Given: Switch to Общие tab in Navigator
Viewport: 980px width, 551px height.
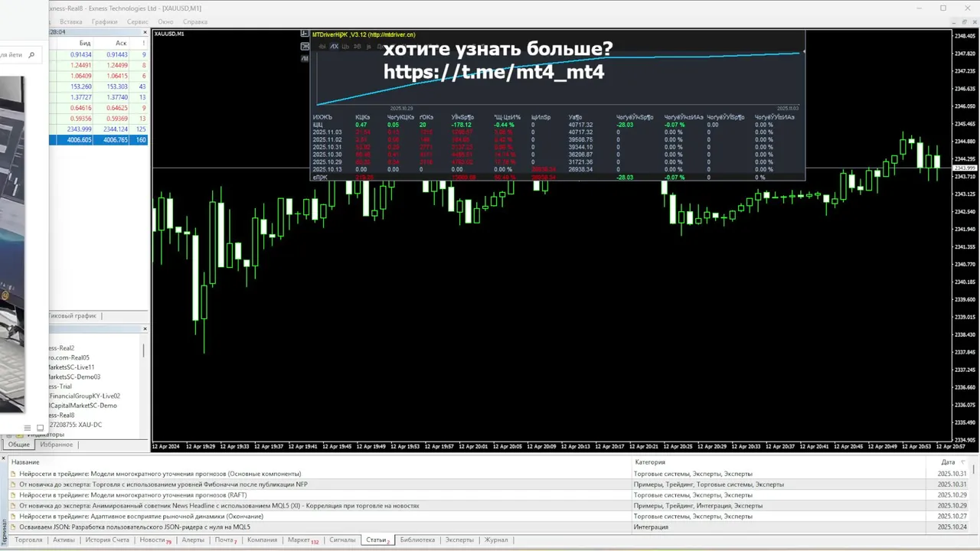Looking at the screenshot, I should click(x=18, y=445).
